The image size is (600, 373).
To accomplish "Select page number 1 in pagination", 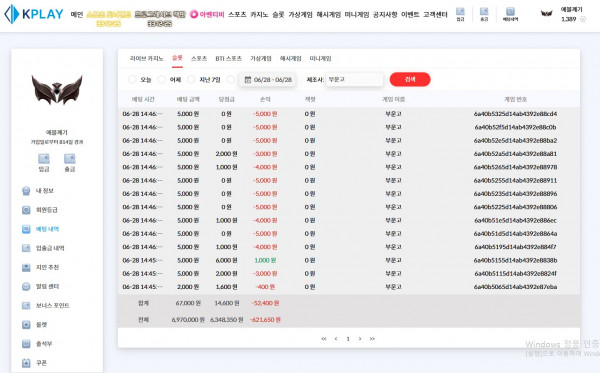I will 348,339.
